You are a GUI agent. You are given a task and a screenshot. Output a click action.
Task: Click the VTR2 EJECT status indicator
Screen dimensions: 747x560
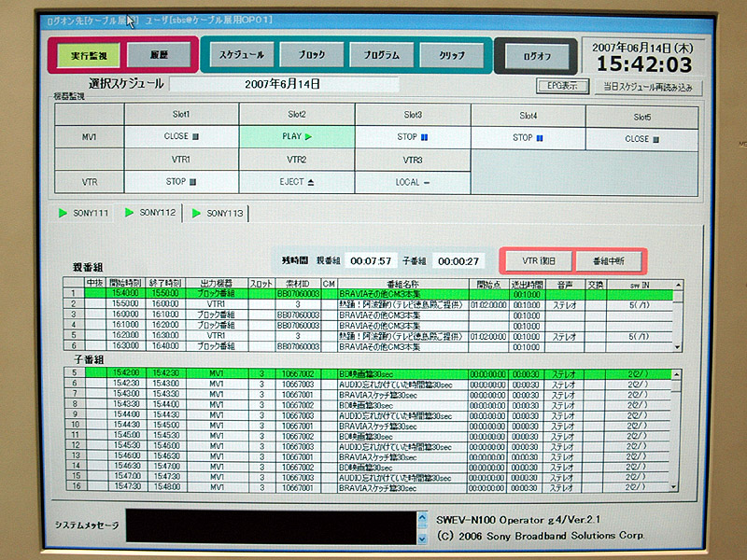click(x=297, y=183)
